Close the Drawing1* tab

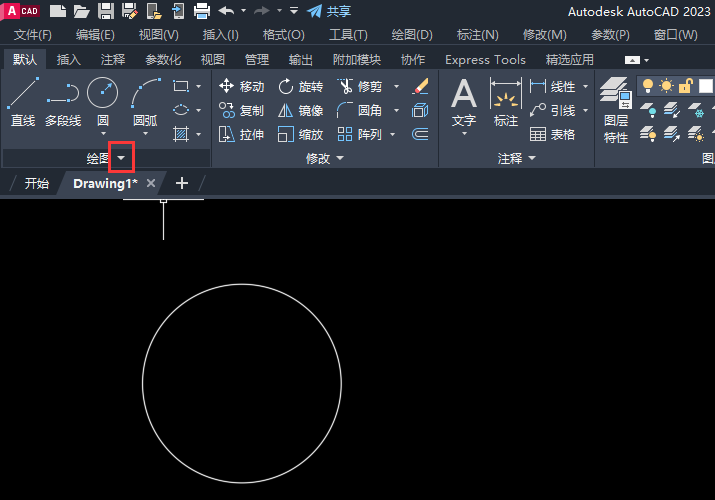tap(151, 183)
